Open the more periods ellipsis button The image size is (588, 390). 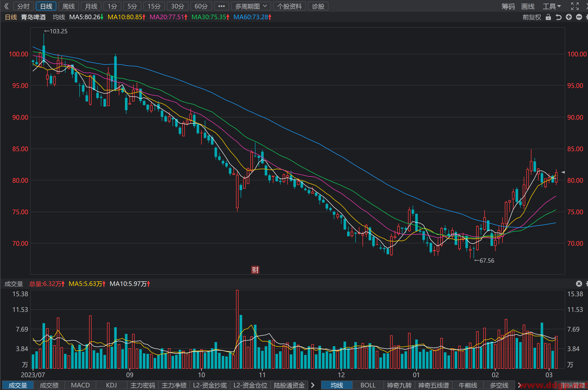click(x=221, y=6)
